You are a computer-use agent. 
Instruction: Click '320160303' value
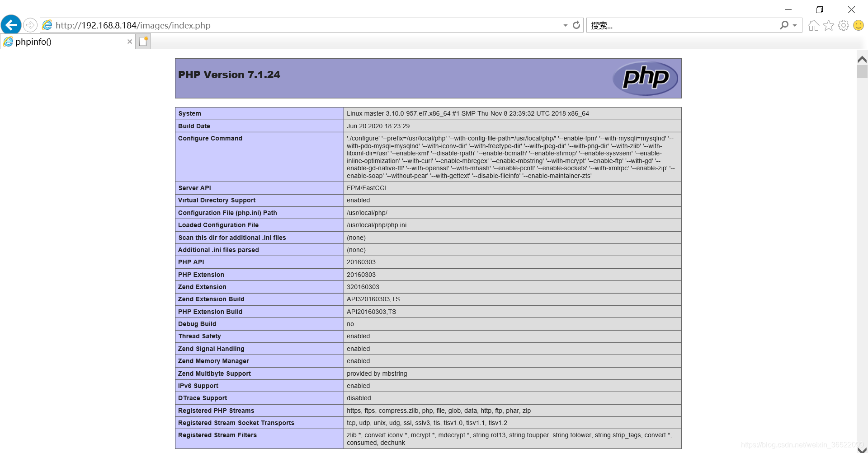(x=363, y=287)
